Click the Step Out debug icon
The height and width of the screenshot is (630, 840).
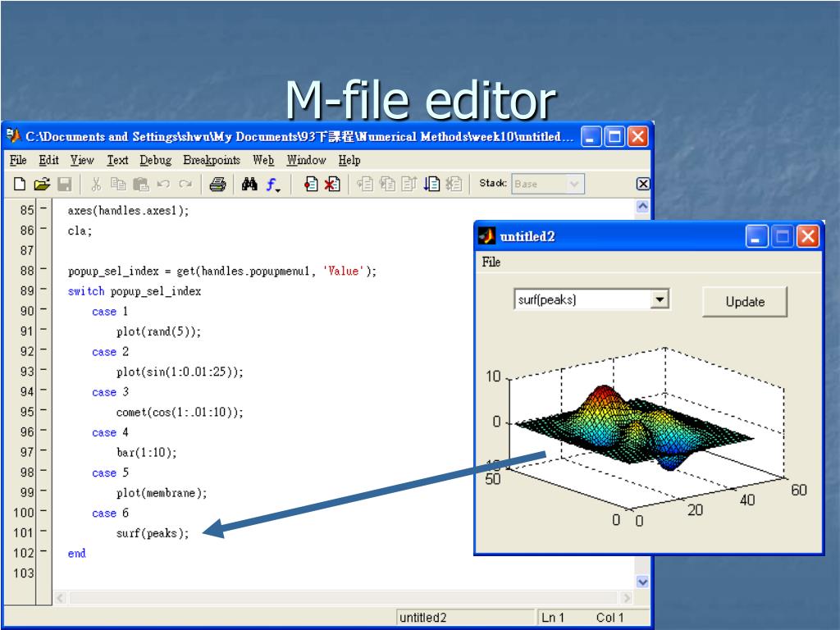click(x=409, y=185)
